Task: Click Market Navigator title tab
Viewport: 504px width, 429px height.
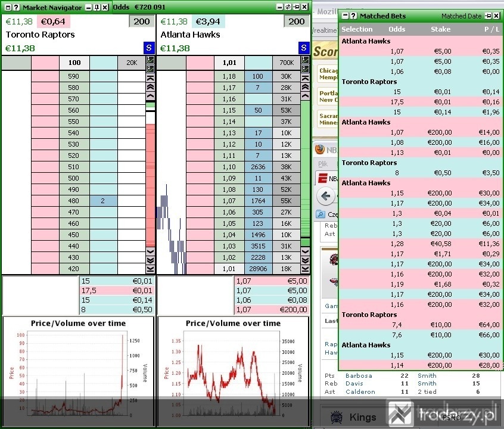Action: (x=52, y=7)
